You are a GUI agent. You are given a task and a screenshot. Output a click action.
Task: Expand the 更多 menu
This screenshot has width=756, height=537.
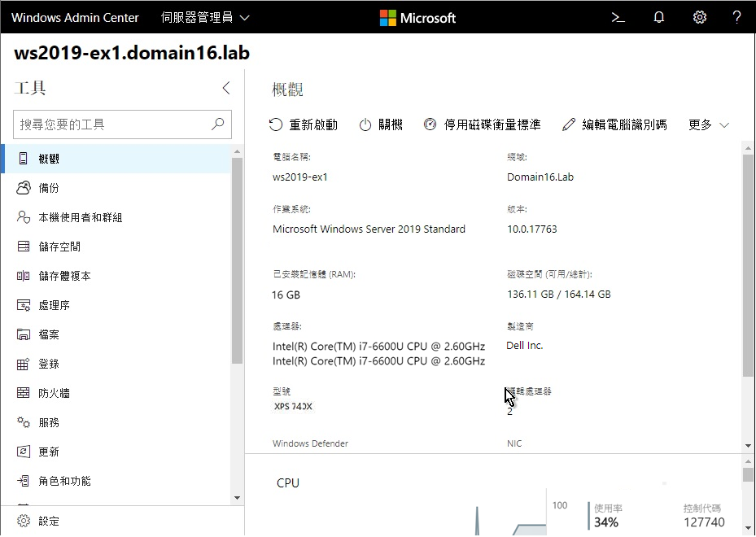(x=708, y=124)
